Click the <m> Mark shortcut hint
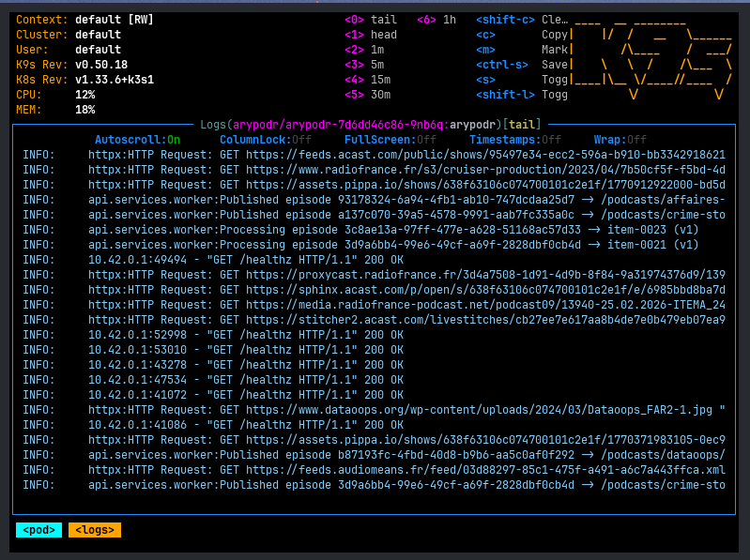 click(521, 50)
